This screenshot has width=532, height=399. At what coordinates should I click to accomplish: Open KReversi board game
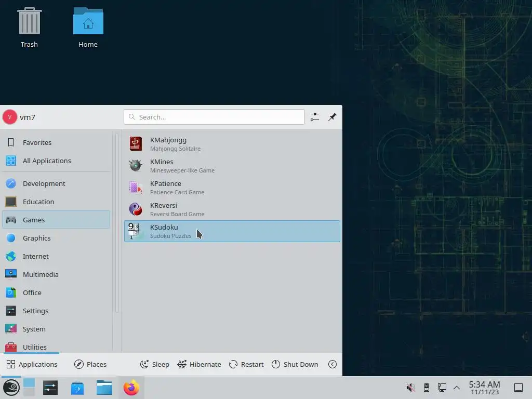pyautogui.click(x=232, y=209)
